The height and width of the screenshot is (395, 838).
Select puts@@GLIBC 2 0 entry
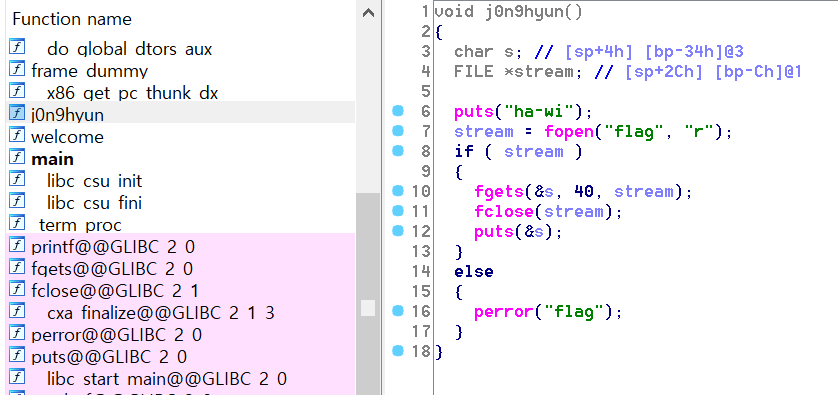click(109, 357)
